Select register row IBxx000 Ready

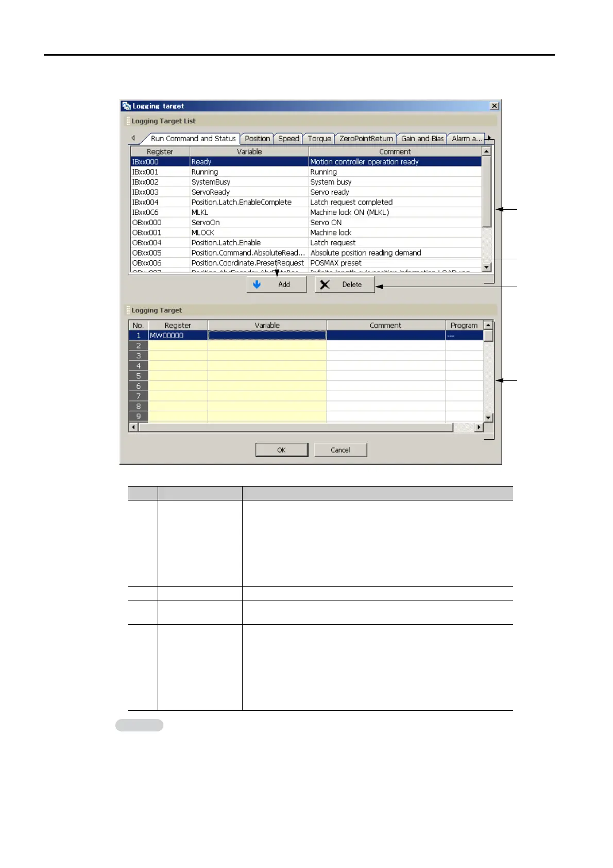click(x=306, y=162)
